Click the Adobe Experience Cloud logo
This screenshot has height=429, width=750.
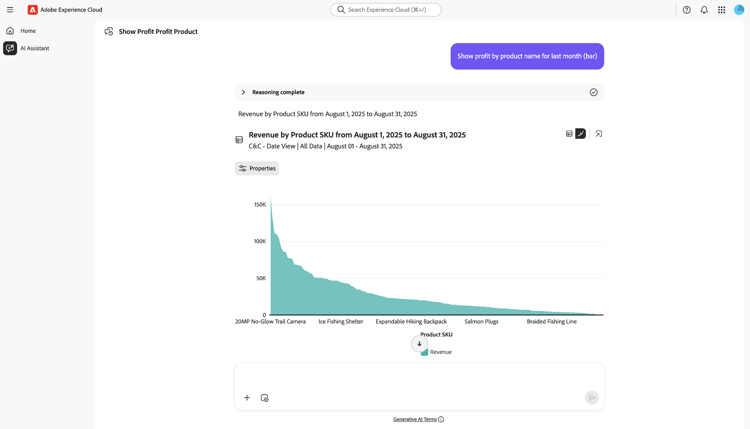(33, 10)
